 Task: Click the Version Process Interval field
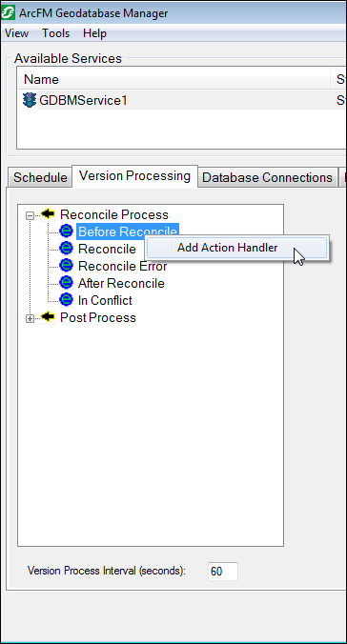(223, 572)
